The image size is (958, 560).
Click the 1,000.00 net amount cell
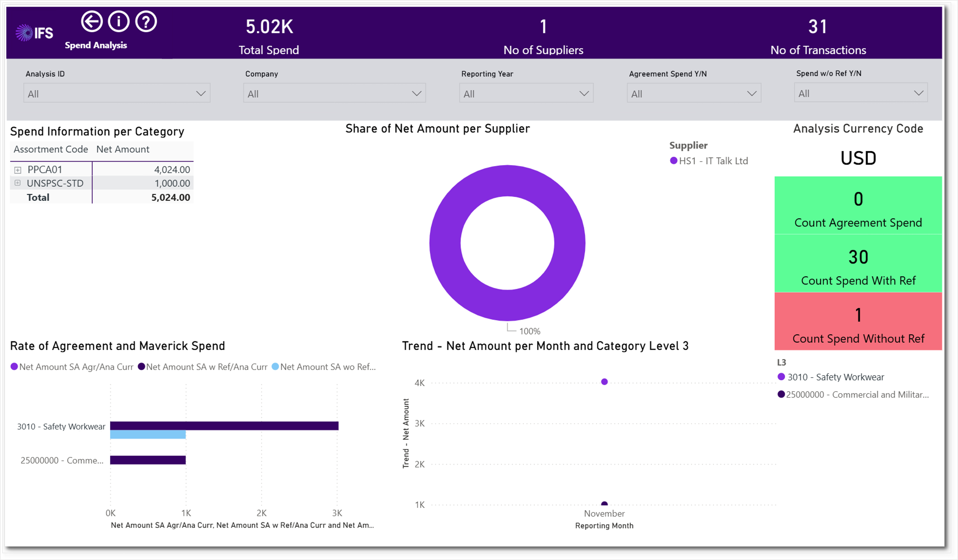click(x=172, y=183)
